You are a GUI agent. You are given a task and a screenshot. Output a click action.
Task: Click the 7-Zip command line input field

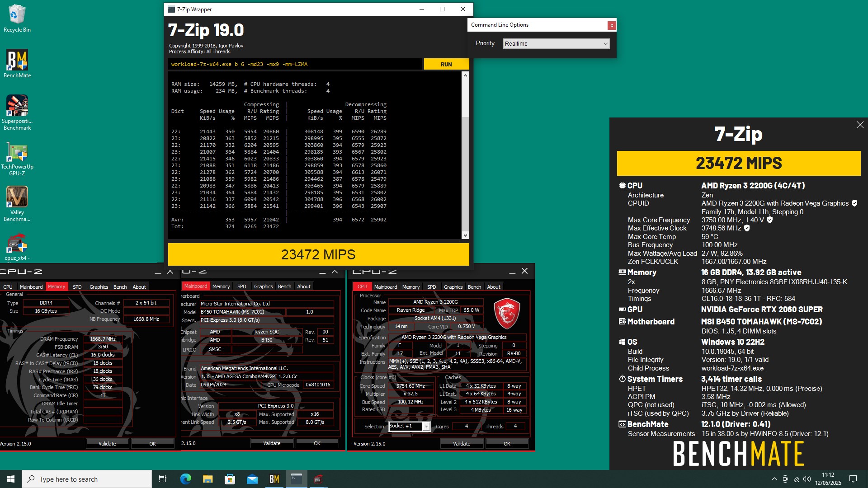(x=295, y=64)
